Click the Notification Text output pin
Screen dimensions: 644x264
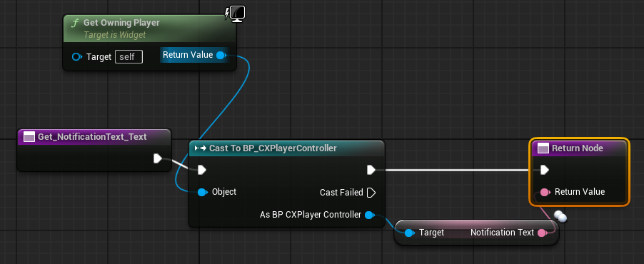point(542,233)
